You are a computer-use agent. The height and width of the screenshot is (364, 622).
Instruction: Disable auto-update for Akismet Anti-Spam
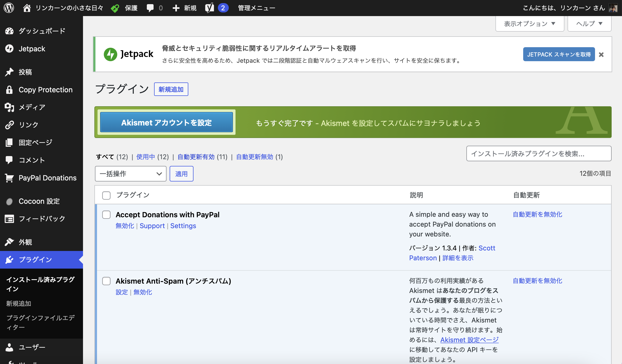[x=537, y=281]
